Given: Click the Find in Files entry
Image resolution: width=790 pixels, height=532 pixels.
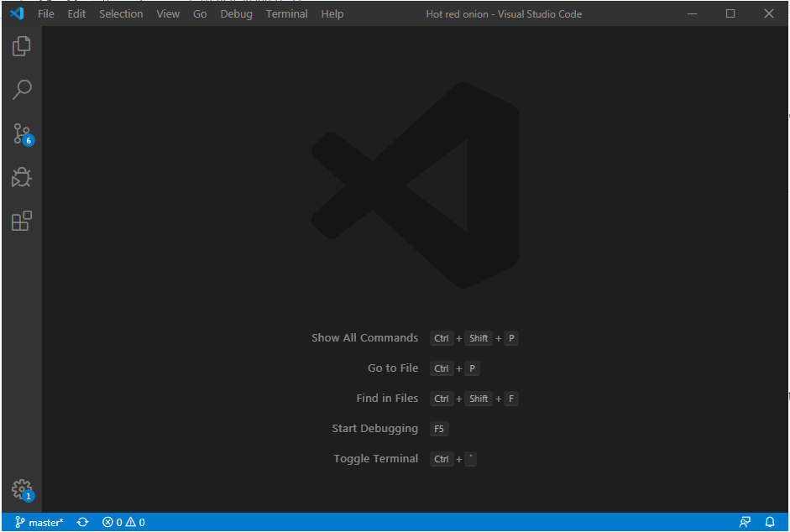Looking at the screenshot, I should [x=387, y=398].
